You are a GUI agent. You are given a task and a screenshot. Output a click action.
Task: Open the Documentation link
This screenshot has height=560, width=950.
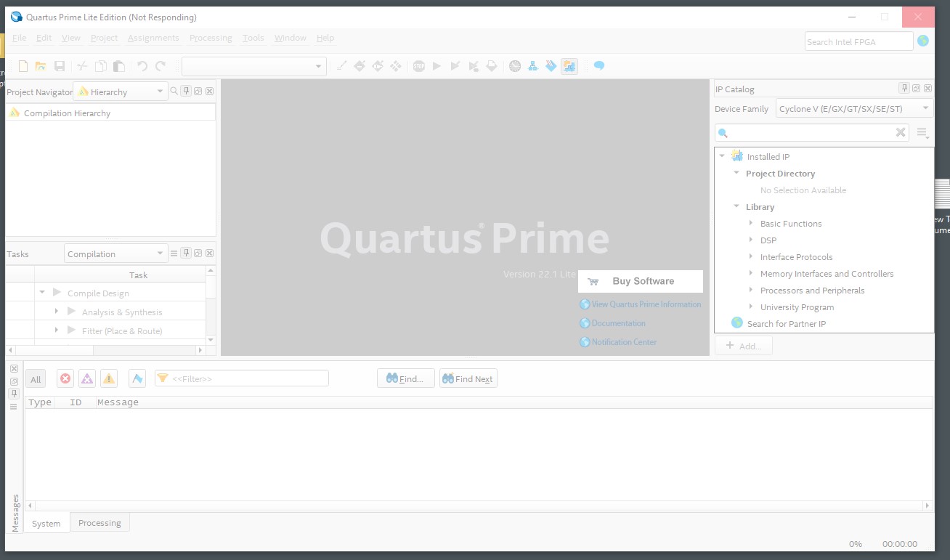pos(617,322)
